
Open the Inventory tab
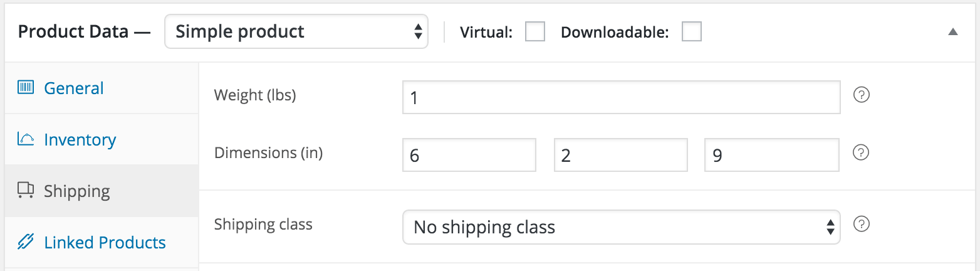tap(80, 139)
